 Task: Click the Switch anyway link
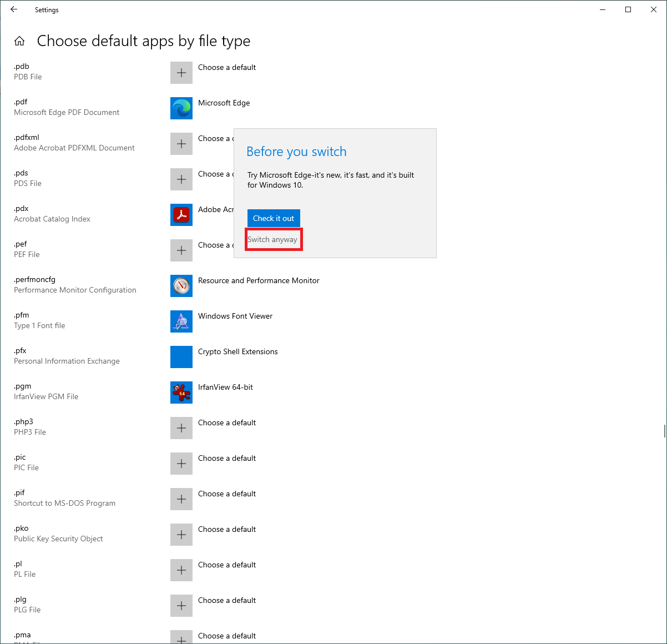click(272, 240)
